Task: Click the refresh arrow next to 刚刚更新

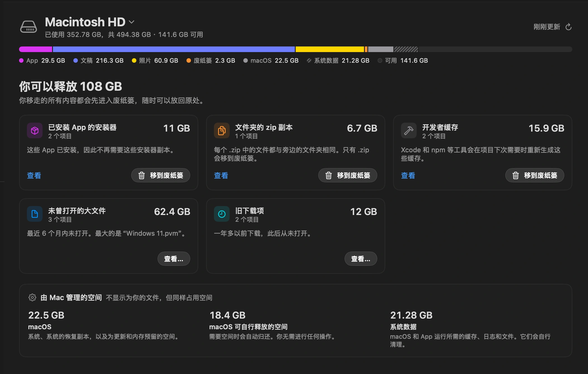Action: [x=568, y=27]
